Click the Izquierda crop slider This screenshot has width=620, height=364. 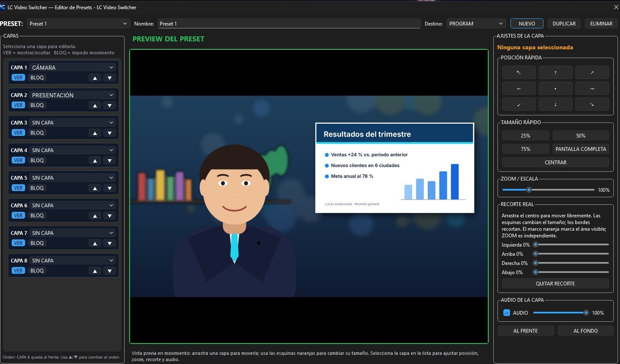point(571,244)
